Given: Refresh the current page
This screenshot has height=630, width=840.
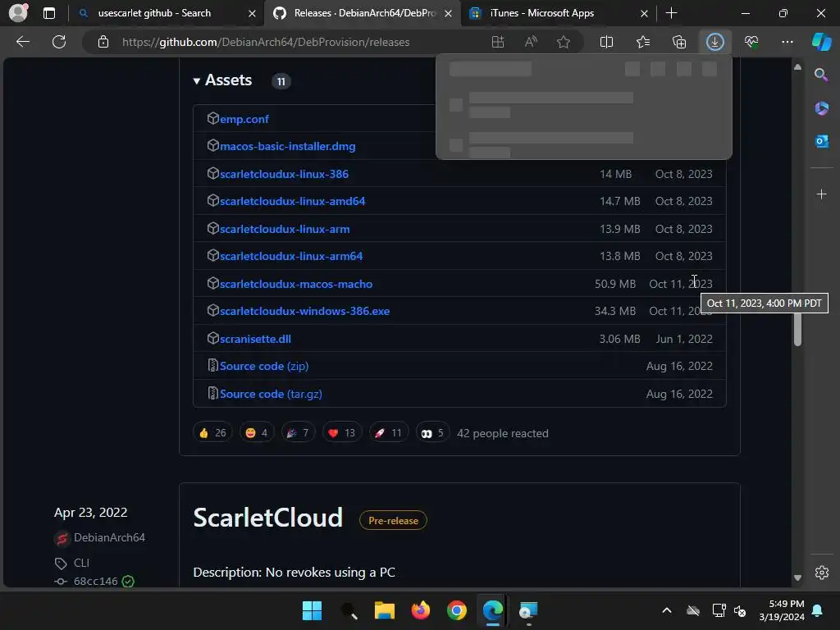Looking at the screenshot, I should point(59,42).
